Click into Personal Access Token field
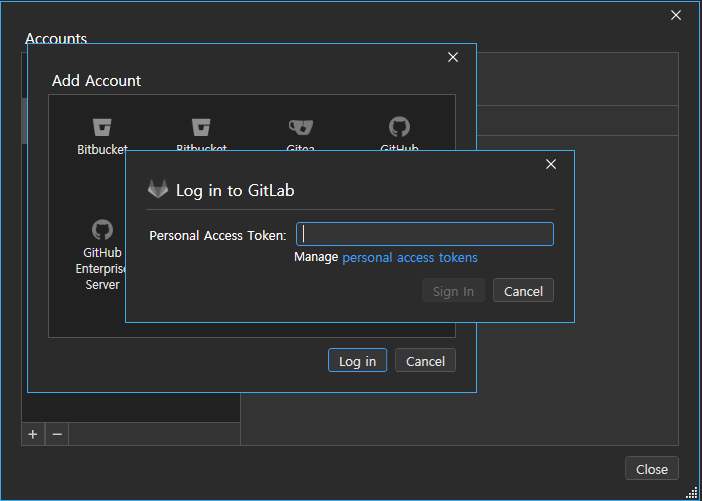The width and height of the screenshot is (702, 501). click(425, 234)
